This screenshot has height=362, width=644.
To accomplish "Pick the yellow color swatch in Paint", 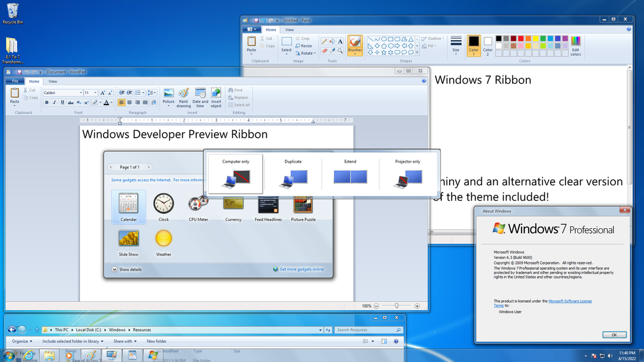I will click(535, 38).
